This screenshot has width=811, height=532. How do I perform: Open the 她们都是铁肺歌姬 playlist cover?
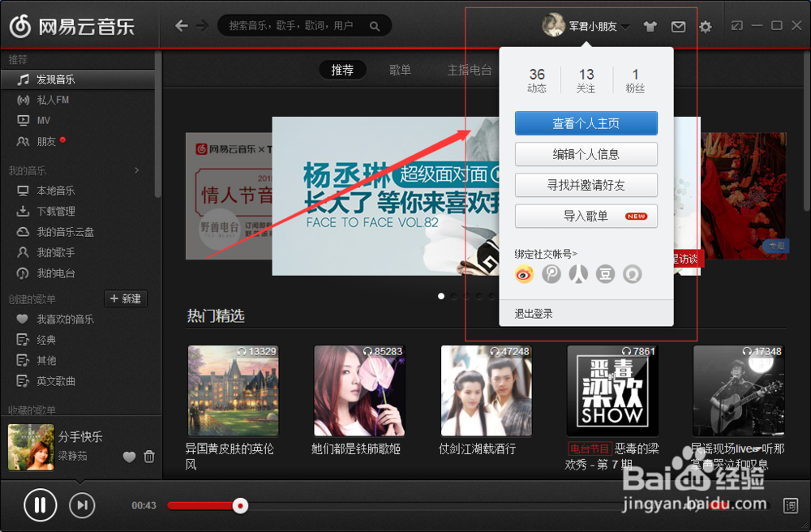click(359, 390)
